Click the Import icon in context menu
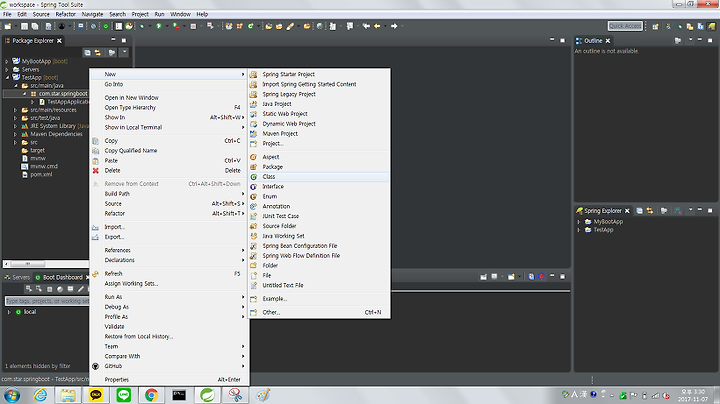This screenshot has height=404, width=720. tap(95, 227)
